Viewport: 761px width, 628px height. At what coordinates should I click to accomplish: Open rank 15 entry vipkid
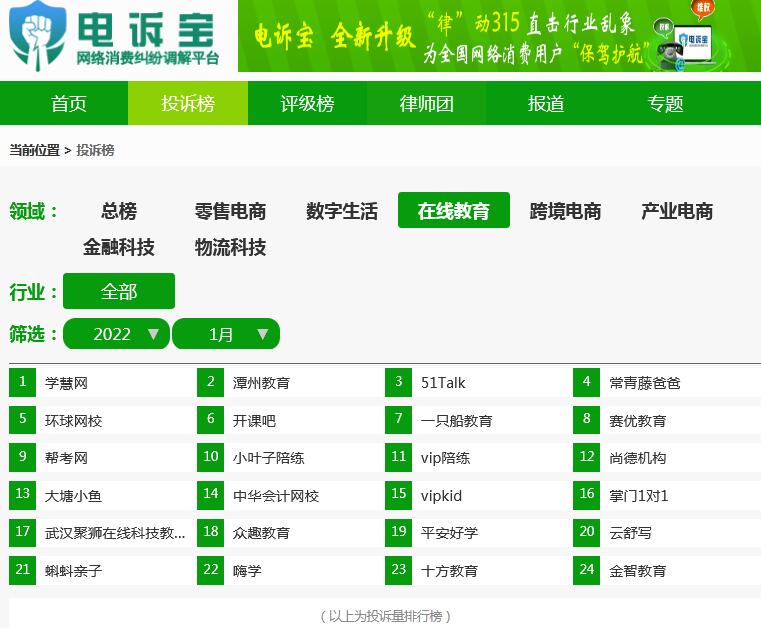click(x=441, y=496)
